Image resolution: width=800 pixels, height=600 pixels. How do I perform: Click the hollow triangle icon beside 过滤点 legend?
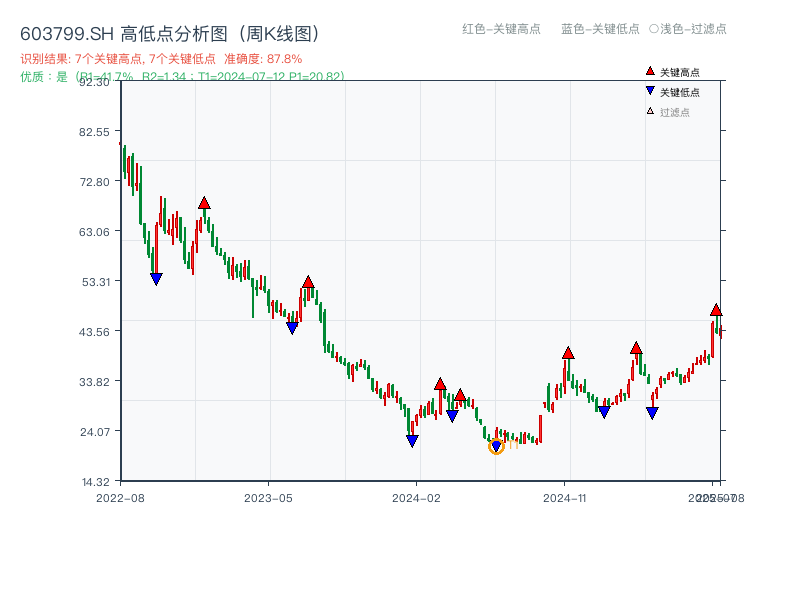650,111
